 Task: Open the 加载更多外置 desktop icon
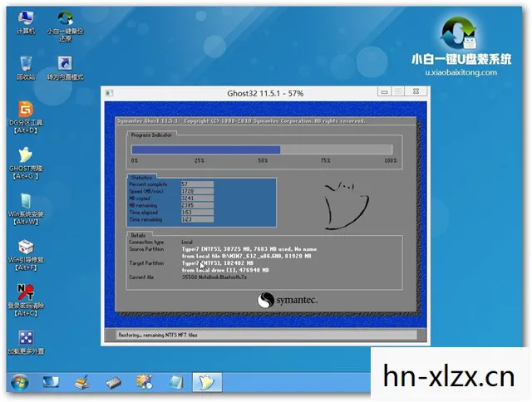tap(26, 342)
